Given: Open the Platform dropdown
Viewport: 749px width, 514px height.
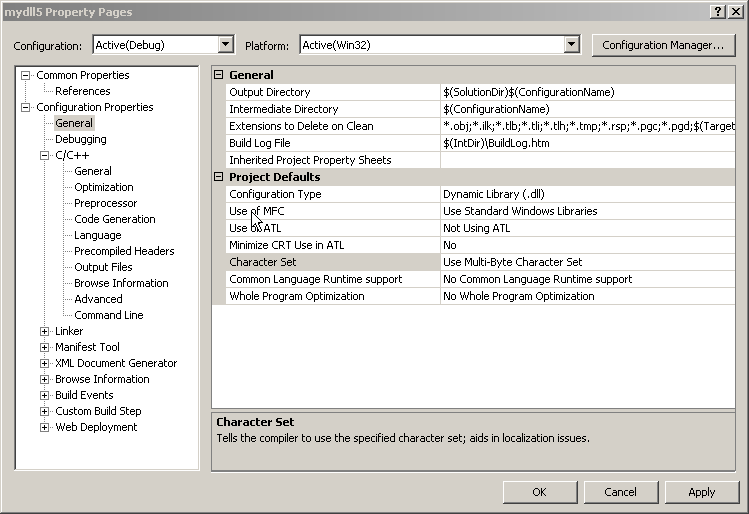Looking at the screenshot, I should 571,45.
